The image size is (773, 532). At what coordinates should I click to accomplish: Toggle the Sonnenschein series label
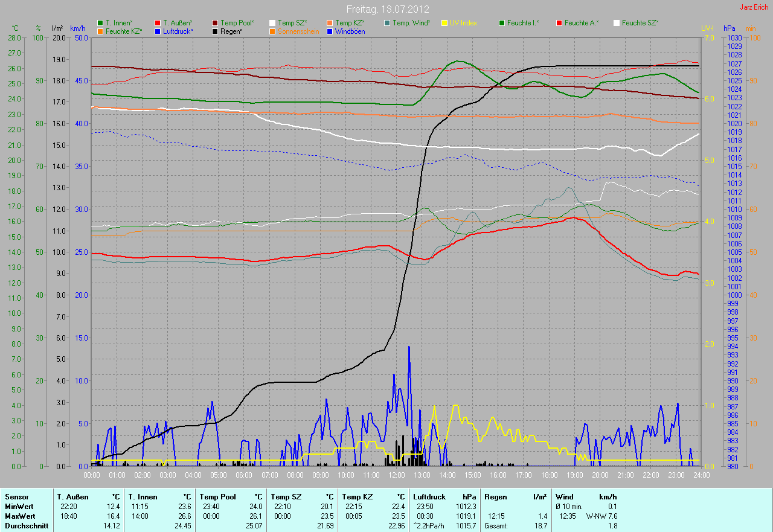(x=298, y=31)
